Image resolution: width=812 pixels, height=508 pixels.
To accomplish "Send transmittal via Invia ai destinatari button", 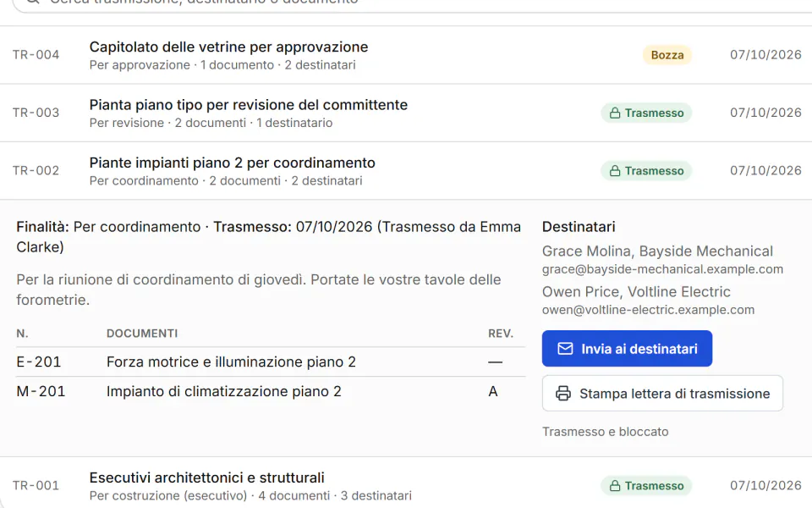I will coord(627,348).
